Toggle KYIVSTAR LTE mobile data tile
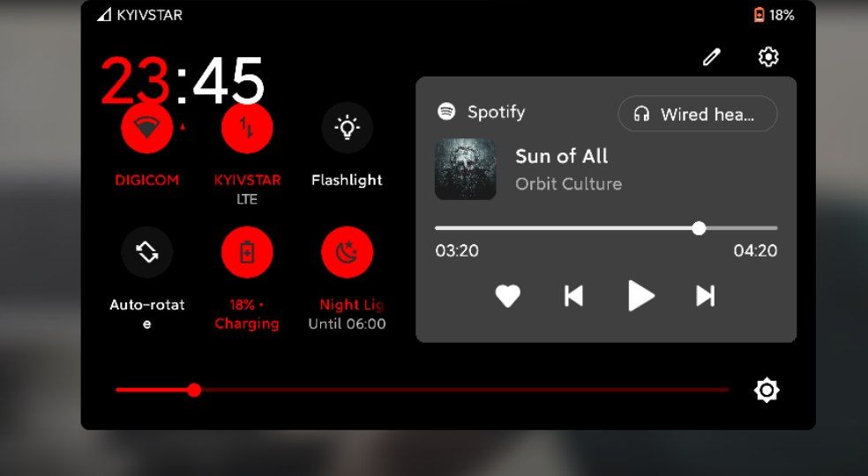This screenshot has width=868, height=476. 247,128
